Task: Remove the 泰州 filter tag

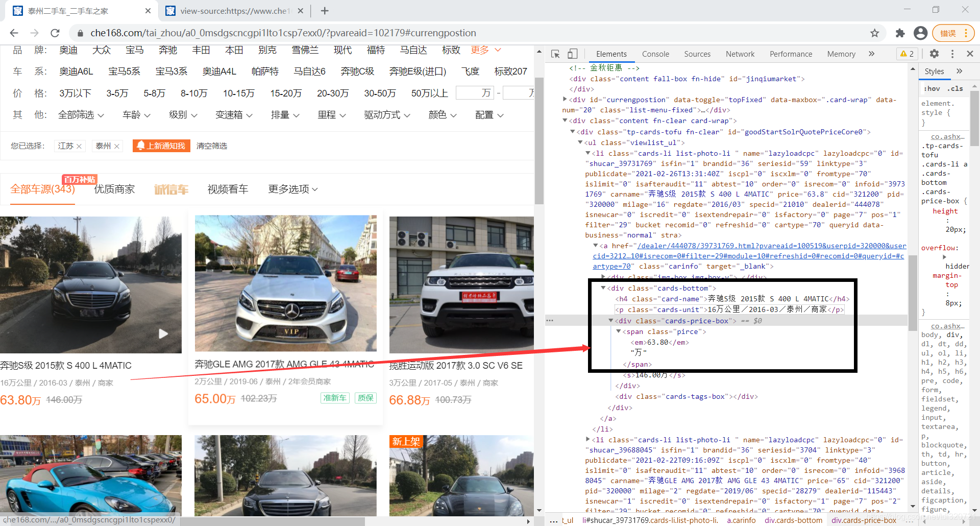Action: [117, 146]
